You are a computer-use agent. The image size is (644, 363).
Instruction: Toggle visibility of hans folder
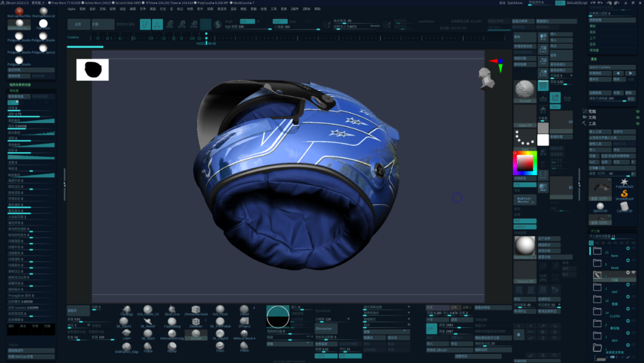tap(634, 248)
